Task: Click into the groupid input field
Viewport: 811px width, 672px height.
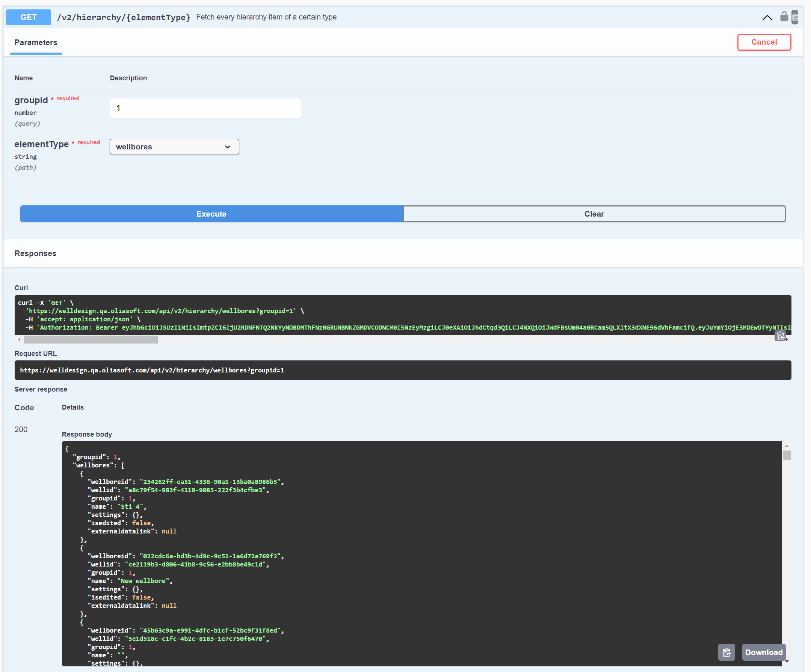Action: pos(205,108)
